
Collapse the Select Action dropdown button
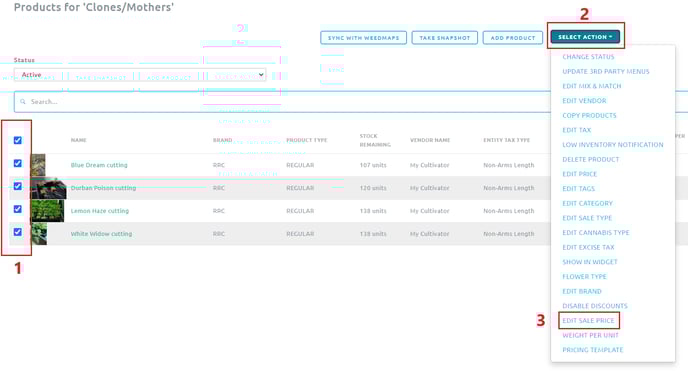click(585, 37)
